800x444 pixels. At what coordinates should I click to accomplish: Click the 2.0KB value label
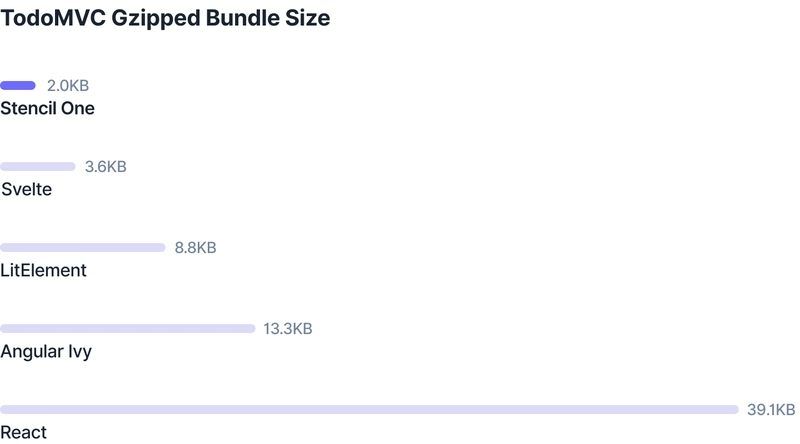click(x=68, y=85)
